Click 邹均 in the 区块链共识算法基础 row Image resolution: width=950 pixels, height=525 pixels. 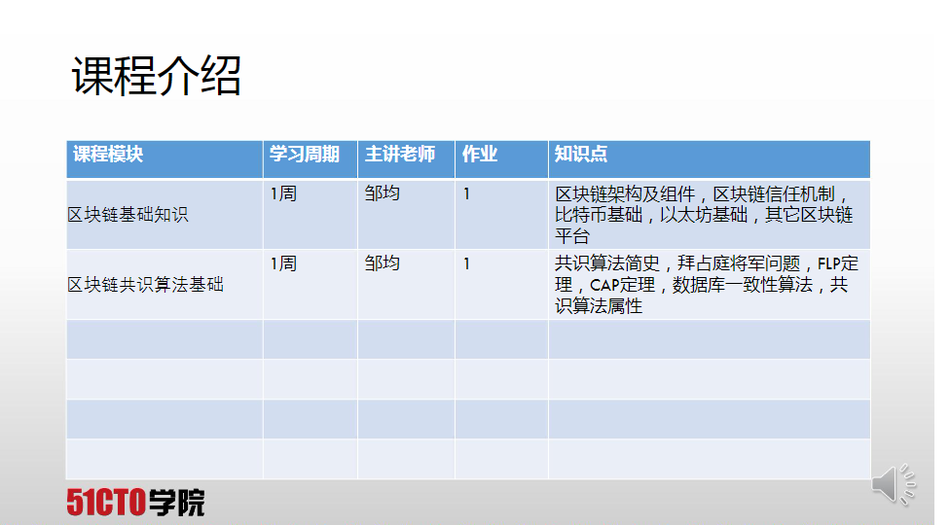[382, 264]
